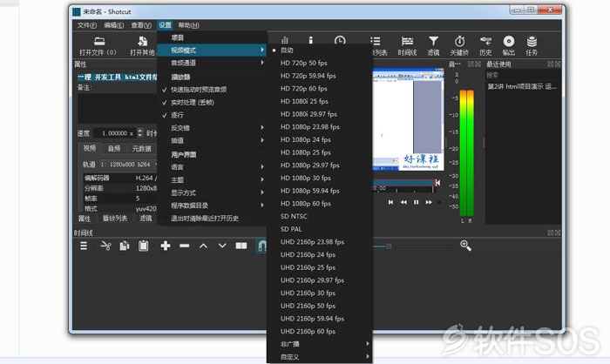Click the timeline append plus icon
Screen dimensions: 610x364
166,246
